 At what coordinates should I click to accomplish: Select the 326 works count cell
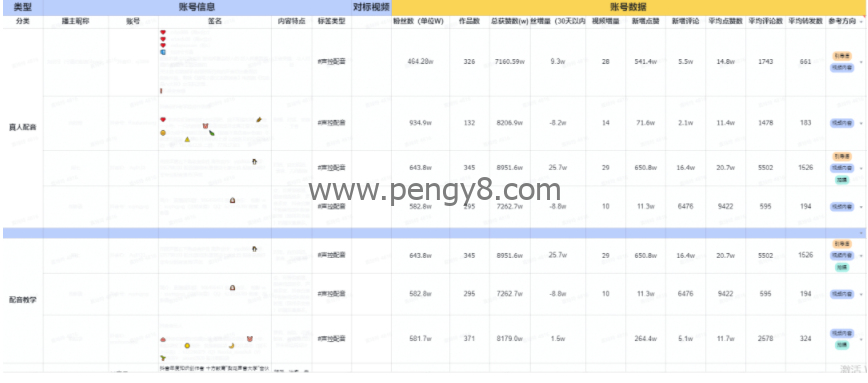tap(469, 62)
